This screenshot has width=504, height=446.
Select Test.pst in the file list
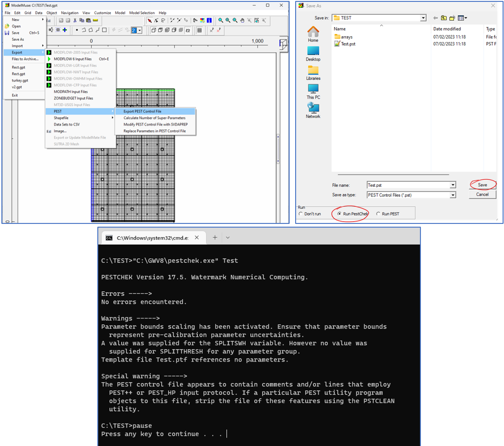pyautogui.click(x=345, y=44)
